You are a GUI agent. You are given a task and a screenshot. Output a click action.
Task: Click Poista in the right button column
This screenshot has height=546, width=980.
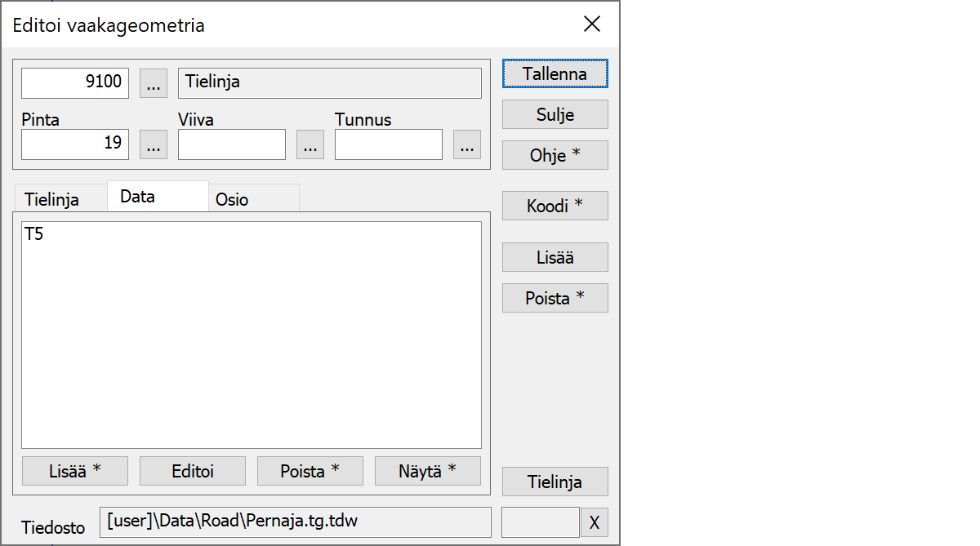coord(555,298)
